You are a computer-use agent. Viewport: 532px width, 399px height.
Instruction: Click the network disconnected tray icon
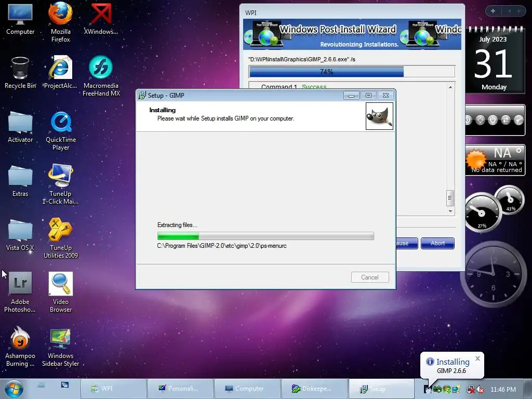click(x=471, y=390)
